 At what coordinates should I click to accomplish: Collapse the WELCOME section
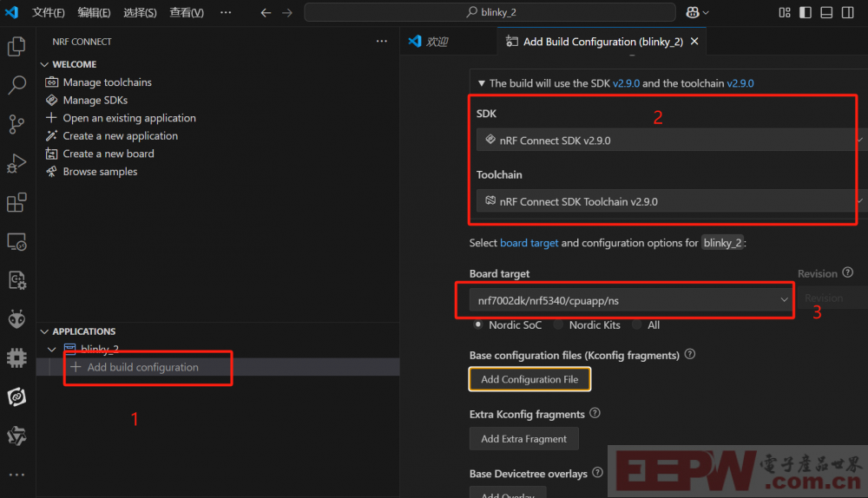point(44,65)
